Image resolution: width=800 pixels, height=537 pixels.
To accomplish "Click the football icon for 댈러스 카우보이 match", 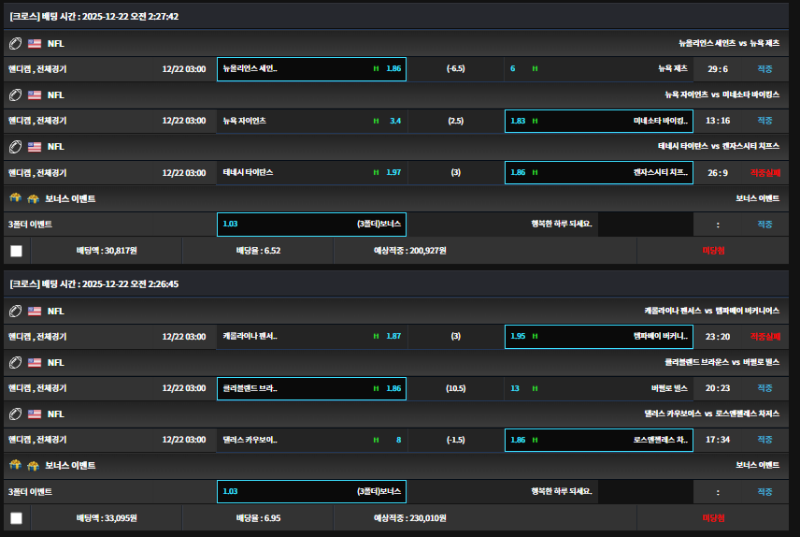I will click(x=16, y=414).
